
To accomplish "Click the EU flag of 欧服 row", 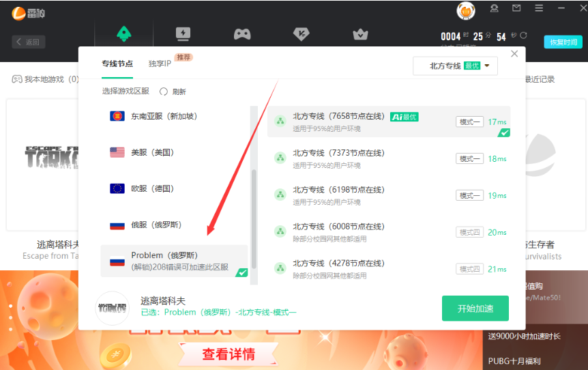I will 117,188.
